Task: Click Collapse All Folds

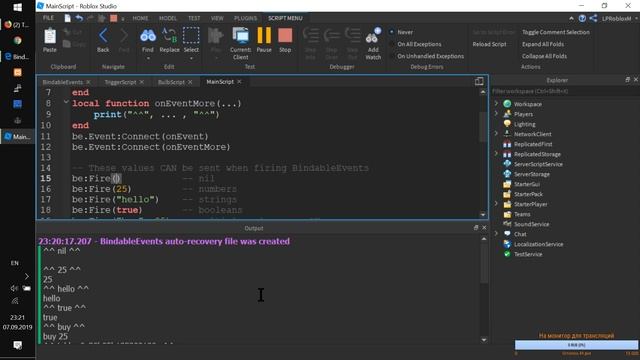Action: click(x=544, y=56)
